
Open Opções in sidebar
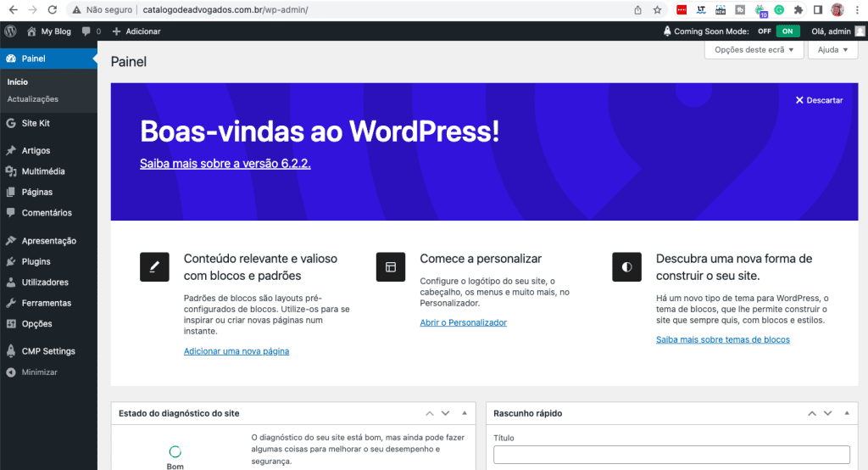[36, 324]
